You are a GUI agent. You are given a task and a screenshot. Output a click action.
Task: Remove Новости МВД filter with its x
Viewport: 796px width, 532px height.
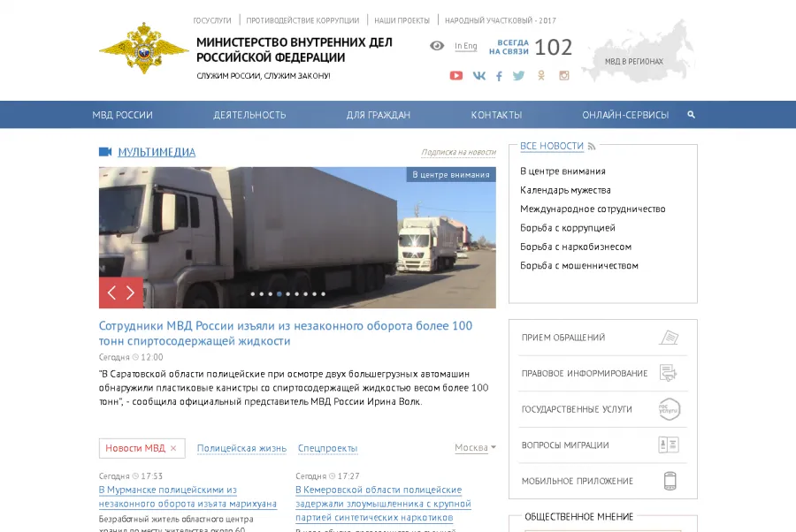(x=173, y=448)
